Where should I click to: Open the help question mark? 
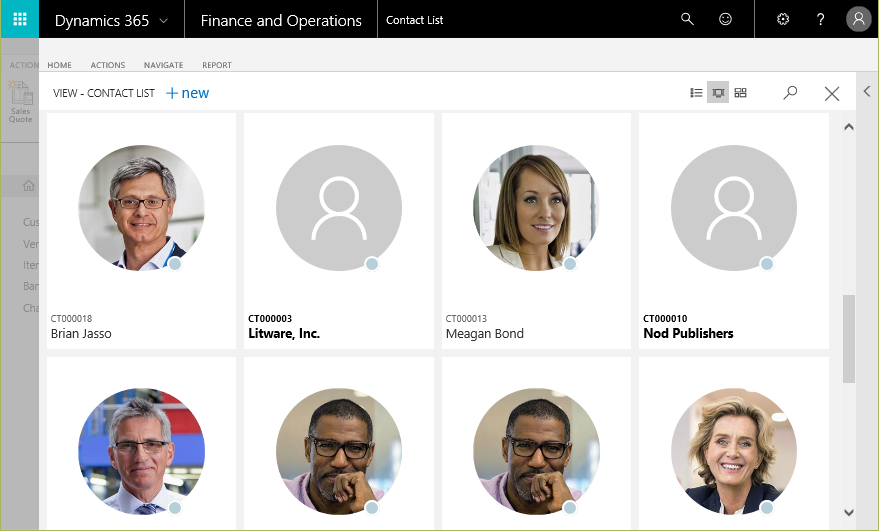pyautogui.click(x=821, y=20)
